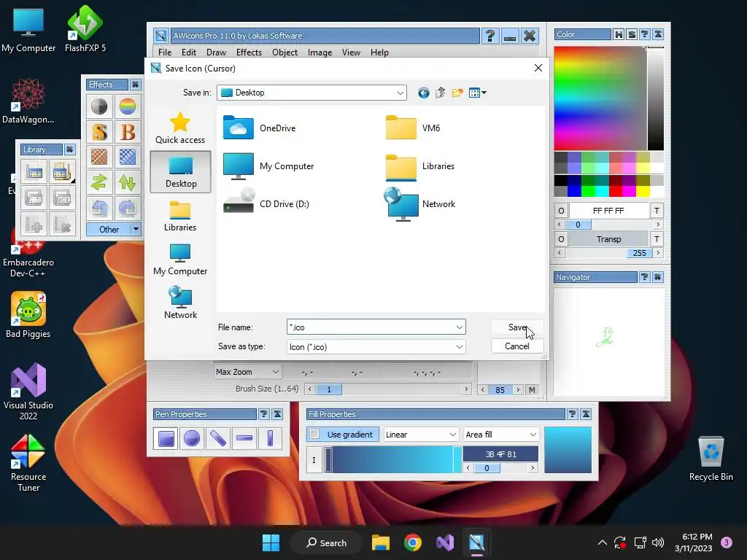The image size is (747, 560).
Task: Open the Effects menu
Action: pyautogui.click(x=249, y=52)
